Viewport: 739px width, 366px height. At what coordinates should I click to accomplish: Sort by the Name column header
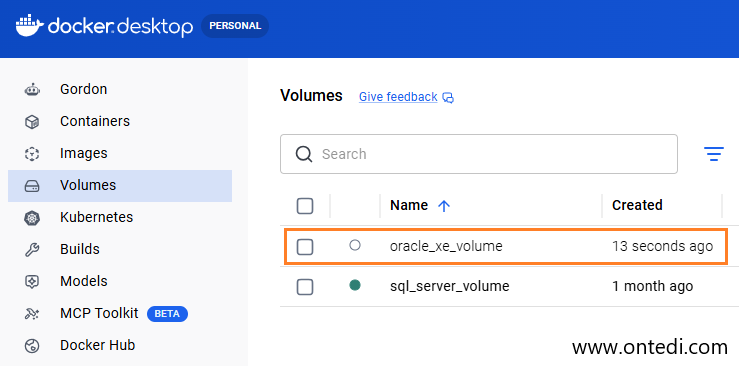(409, 205)
